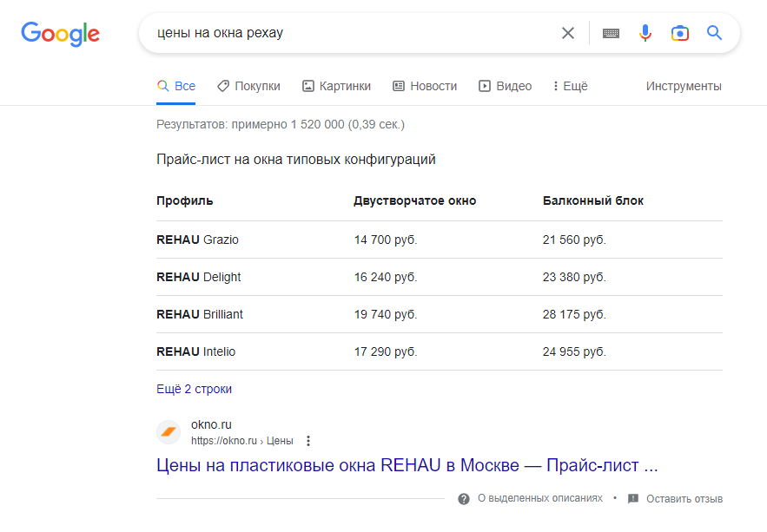Click the feedback icon beside 'Оставить отзыв'
Image resolution: width=767 pixels, height=532 pixels.
point(633,499)
